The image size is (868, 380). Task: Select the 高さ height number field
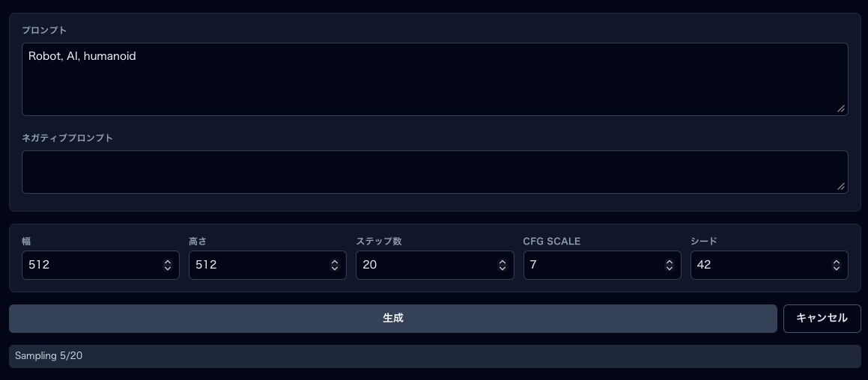tap(257, 266)
